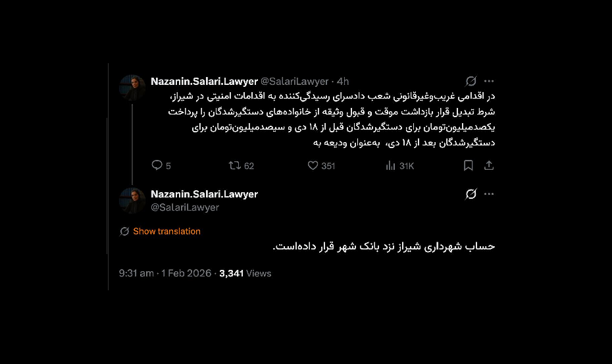Open the 3,341 Views count
The width and height of the screenshot is (612, 364).
click(245, 273)
